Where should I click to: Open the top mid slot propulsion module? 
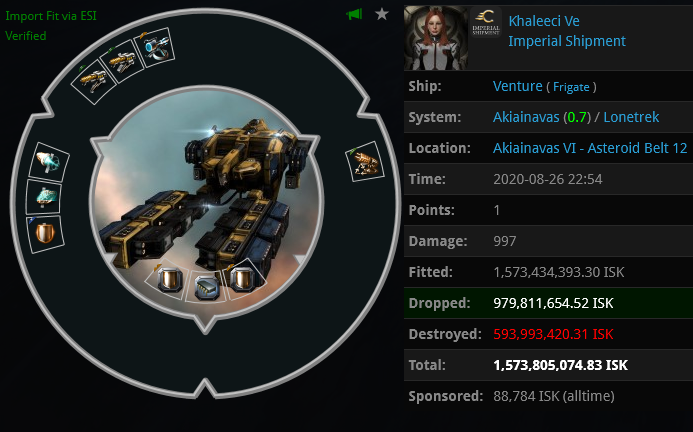pyautogui.click(x=49, y=162)
